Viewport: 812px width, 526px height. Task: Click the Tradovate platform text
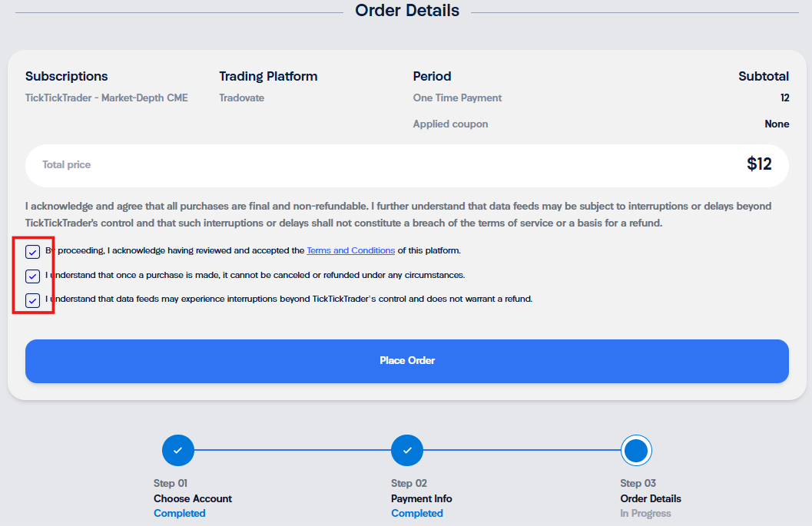coord(241,98)
